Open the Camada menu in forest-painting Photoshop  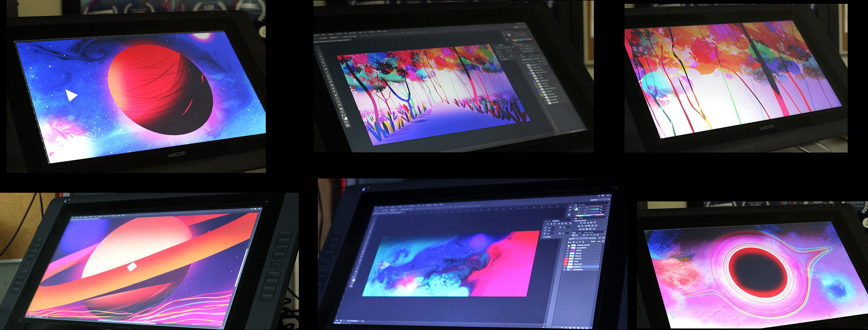[339, 33]
